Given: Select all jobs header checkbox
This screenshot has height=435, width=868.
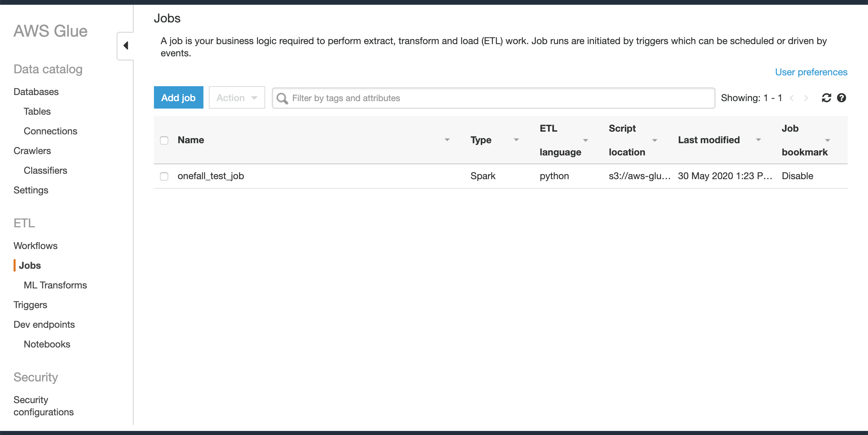Looking at the screenshot, I should tap(164, 140).
